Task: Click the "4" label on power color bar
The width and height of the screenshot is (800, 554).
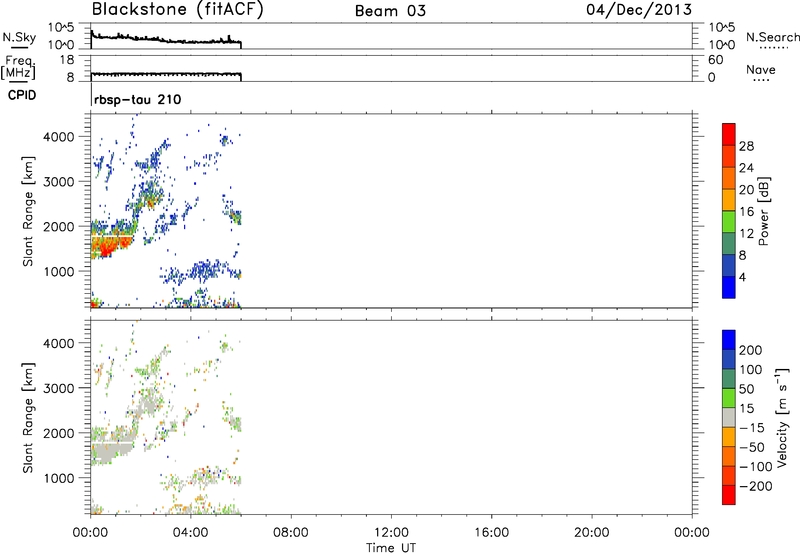Action: click(742, 277)
